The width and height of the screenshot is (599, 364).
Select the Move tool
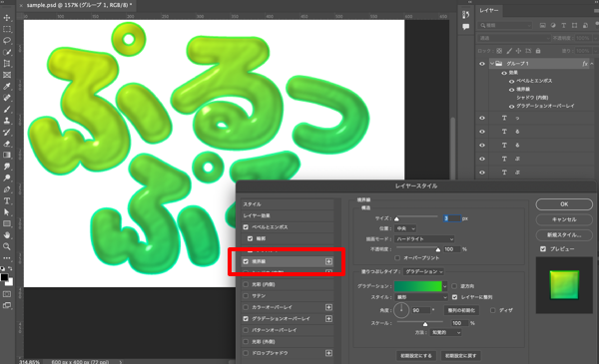7,18
